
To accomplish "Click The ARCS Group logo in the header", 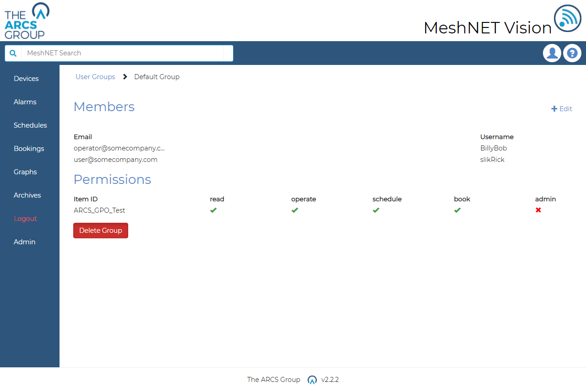I will pos(26,21).
